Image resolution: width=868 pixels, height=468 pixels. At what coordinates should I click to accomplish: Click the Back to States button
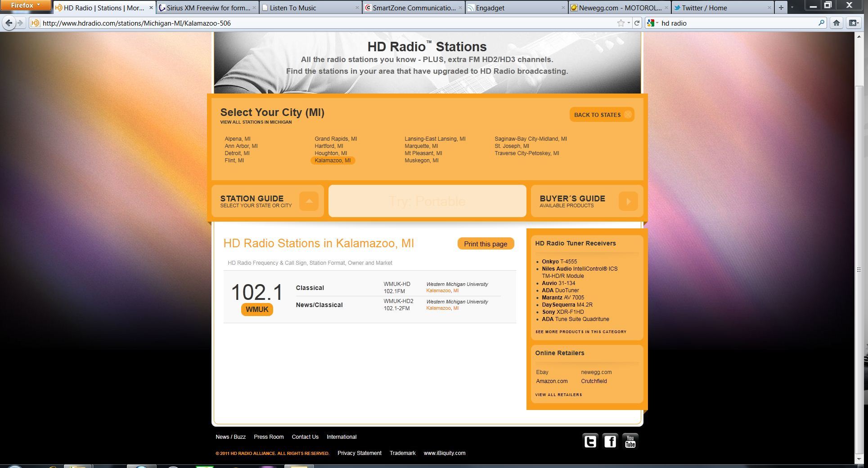click(x=602, y=115)
